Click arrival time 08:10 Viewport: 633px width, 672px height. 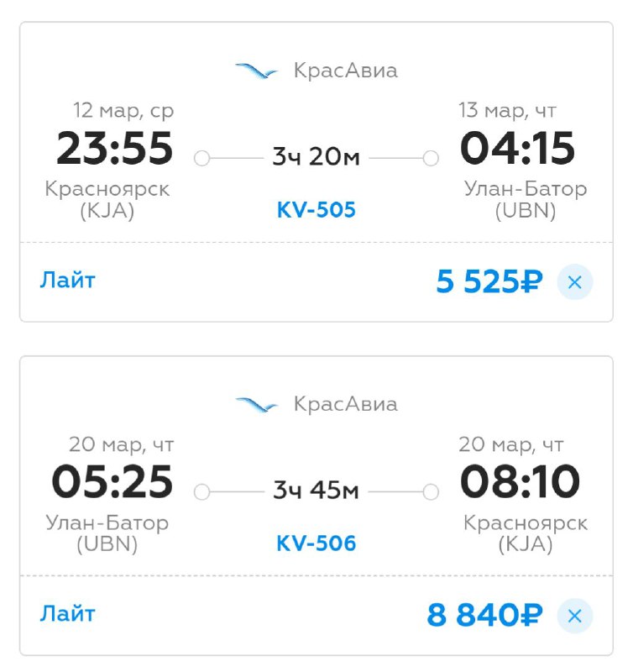[x=520, y=482]
